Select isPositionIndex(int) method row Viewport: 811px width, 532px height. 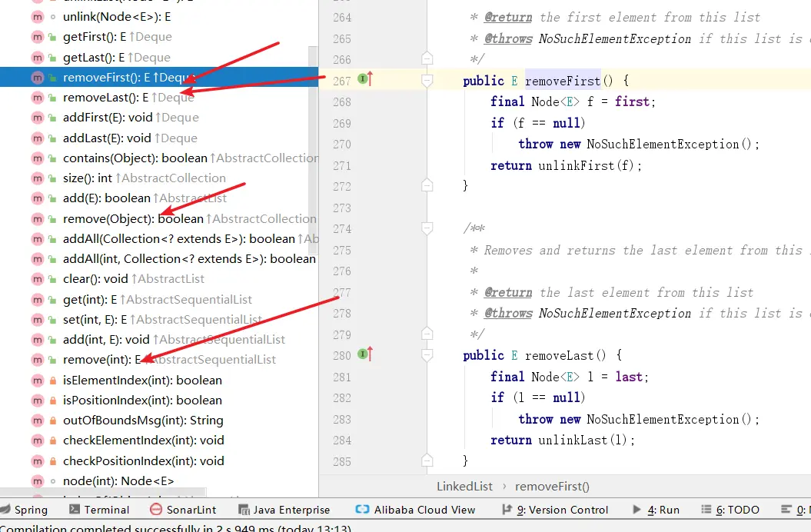click(x=159, y=400)
